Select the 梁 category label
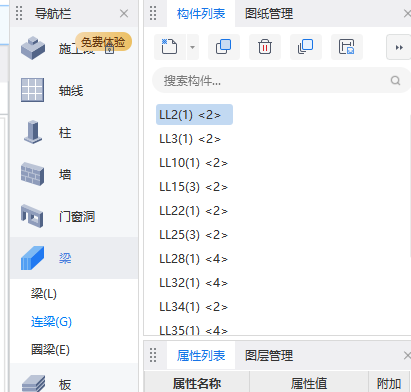This screenshot has height=392, width=411. (65, 259)
